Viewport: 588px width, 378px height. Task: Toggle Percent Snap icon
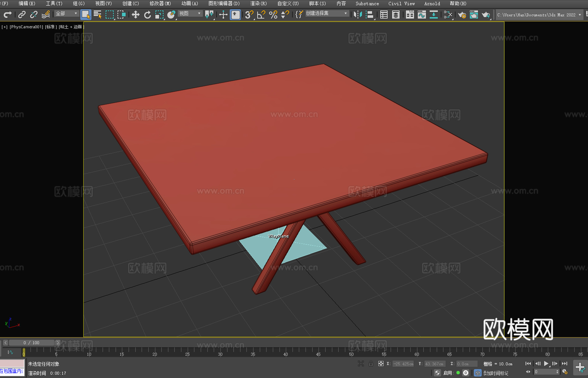[273, 14]
